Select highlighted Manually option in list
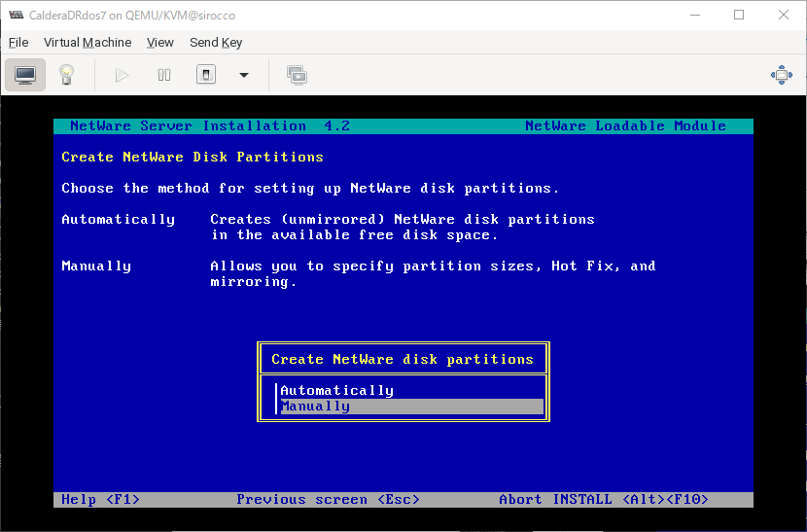Screen dimensions: 807x532 411,407
